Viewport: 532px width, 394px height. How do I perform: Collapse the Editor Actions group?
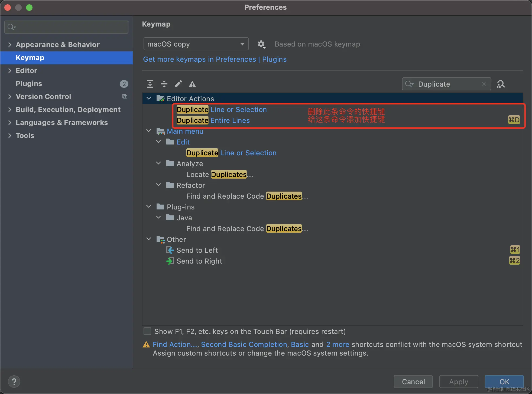pyautogui.click(x=149, y=98)
